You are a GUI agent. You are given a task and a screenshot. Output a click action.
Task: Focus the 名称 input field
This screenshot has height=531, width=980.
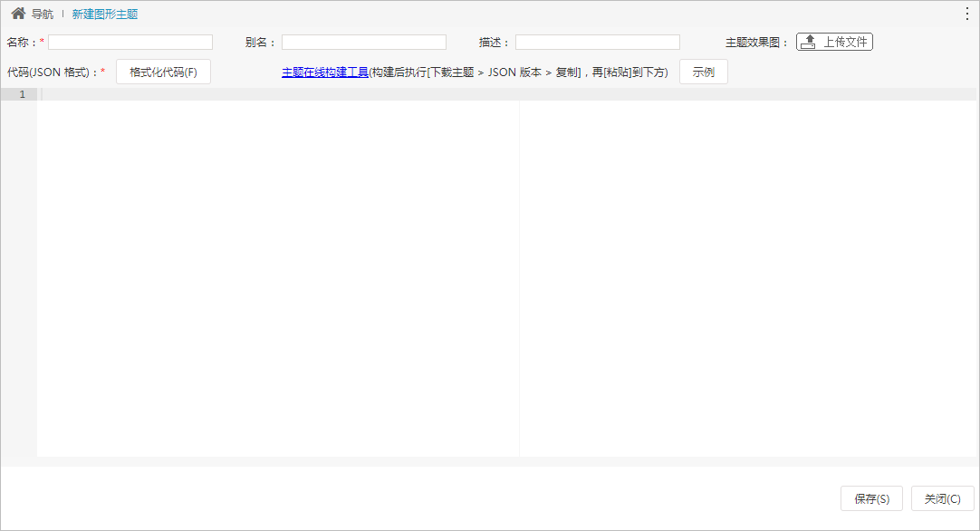click(130, 42)
